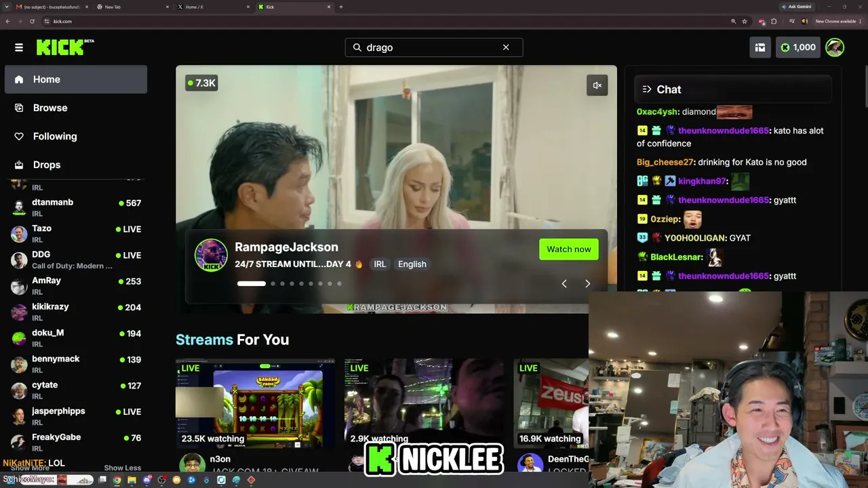Click the search magnifier icon in Kick
The width and height of the screenshot is (868, 488).
pos(357,47)
